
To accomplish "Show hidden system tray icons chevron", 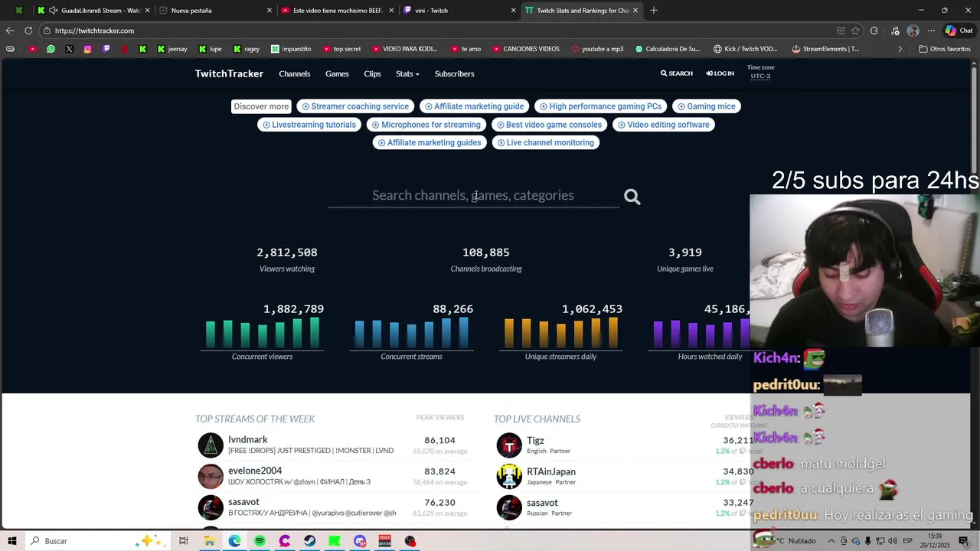I will (831, 541).
